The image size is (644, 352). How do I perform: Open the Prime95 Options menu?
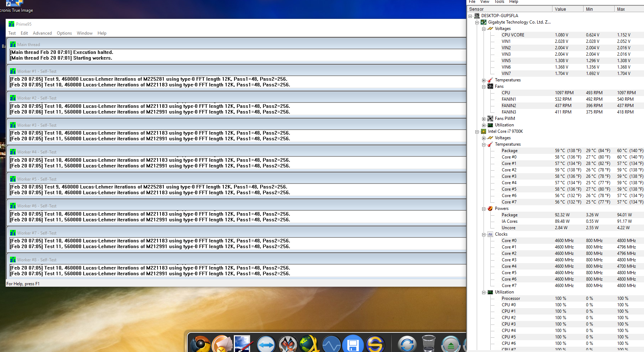tap(64, 33)
